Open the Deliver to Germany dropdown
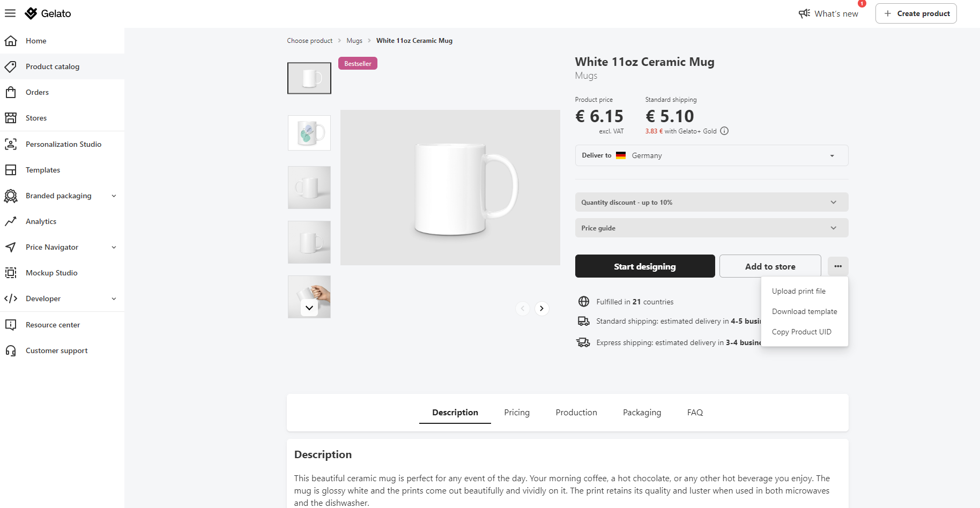The image size is (980, 508). (711, 155)
